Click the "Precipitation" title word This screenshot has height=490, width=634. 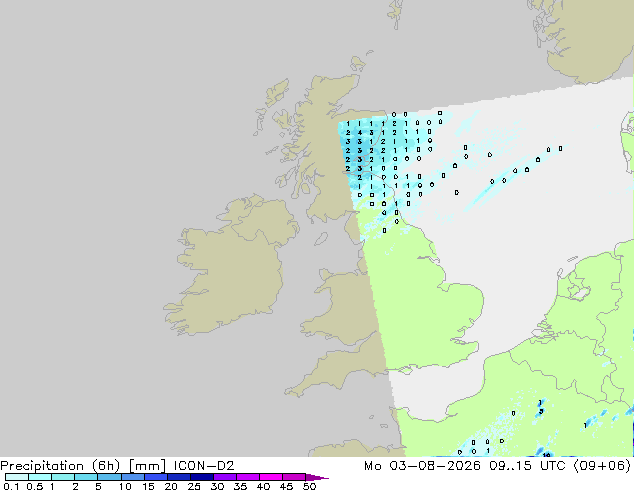coord(42,466)
